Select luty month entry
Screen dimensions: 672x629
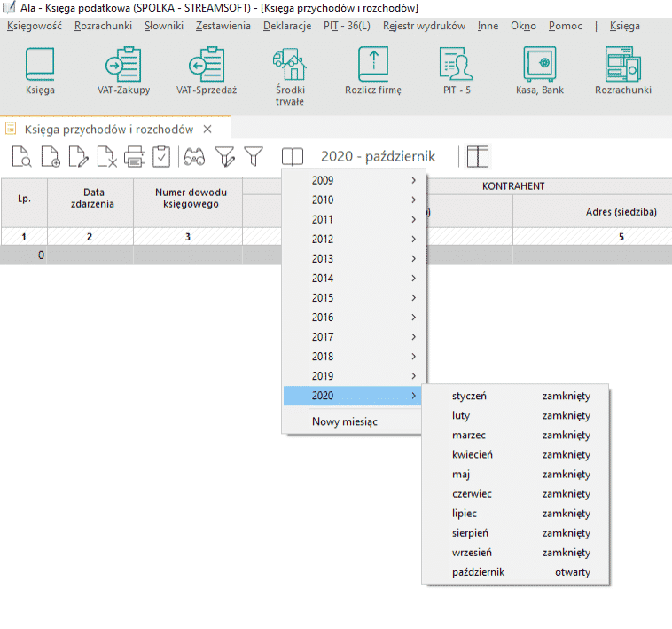point(516,415)
